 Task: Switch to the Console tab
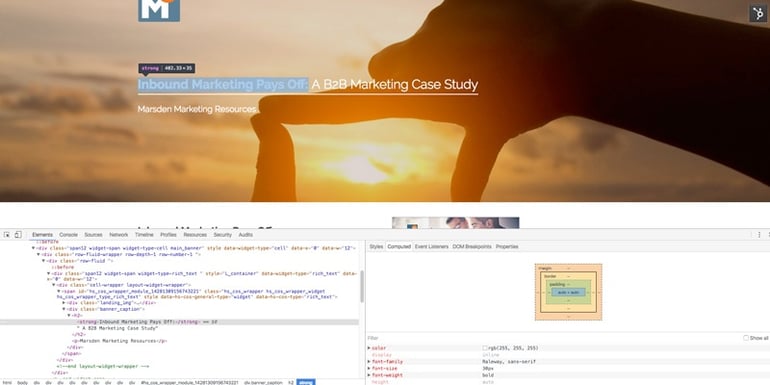68,235
